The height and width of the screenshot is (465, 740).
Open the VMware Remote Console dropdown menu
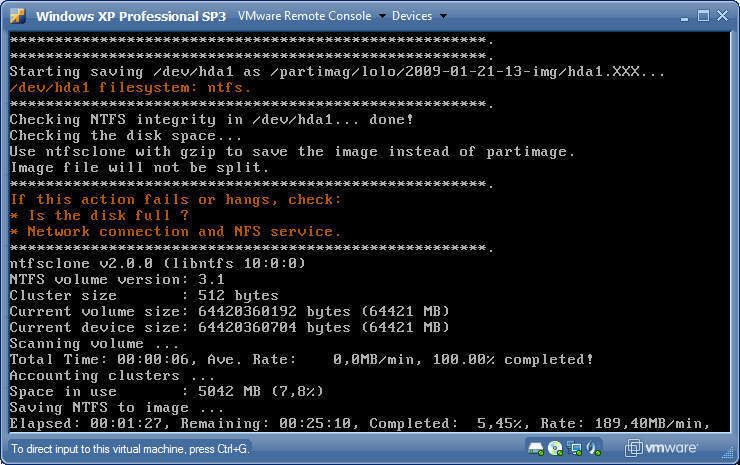coord(311,16)
